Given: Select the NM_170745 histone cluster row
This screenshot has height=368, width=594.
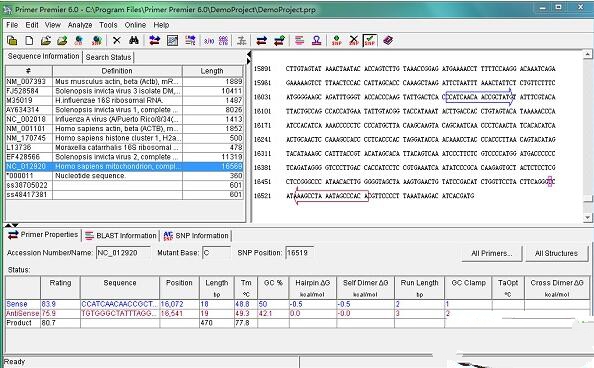Looking at the screenshot, I should tap(124, 138).
